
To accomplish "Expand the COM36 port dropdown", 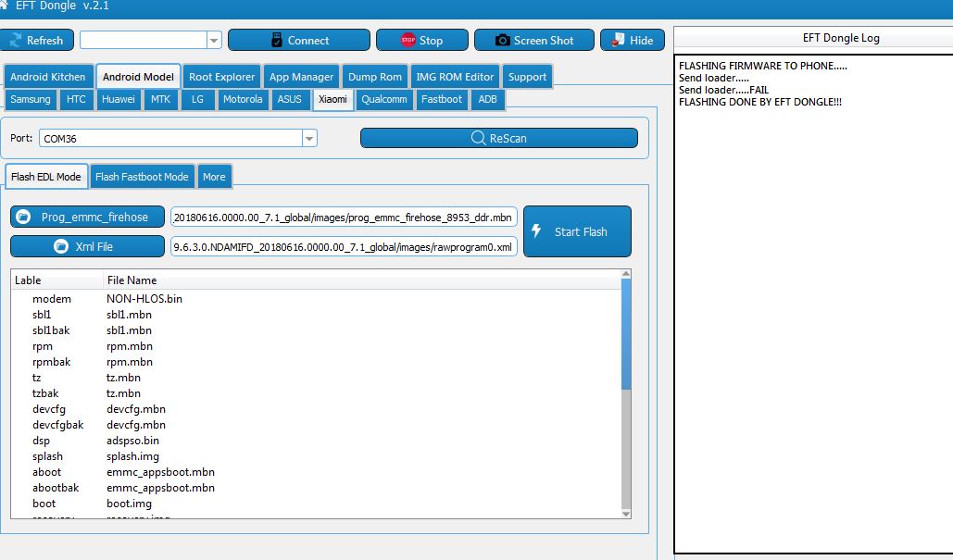I will tap(309, 139).
